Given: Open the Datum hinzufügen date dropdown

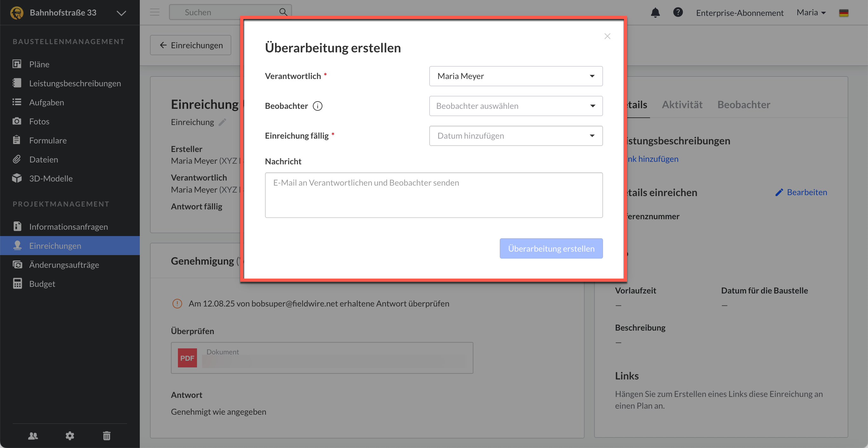Looking at the screenshot, I should (x=516, y=136).
